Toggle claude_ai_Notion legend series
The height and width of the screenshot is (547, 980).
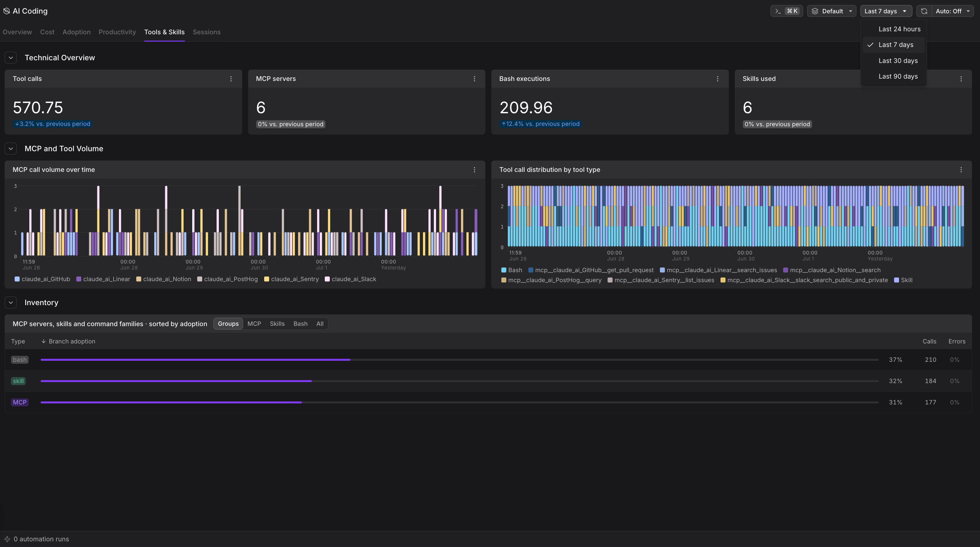[x=164, y=279]
